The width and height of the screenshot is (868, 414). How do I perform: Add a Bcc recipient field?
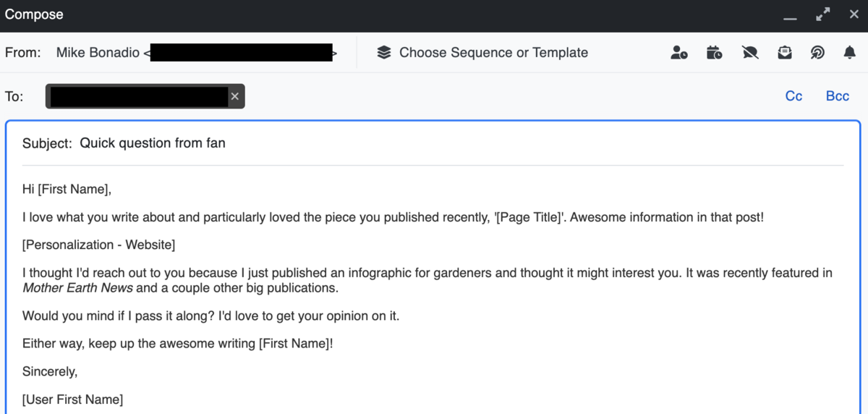[x=837, y=96]
